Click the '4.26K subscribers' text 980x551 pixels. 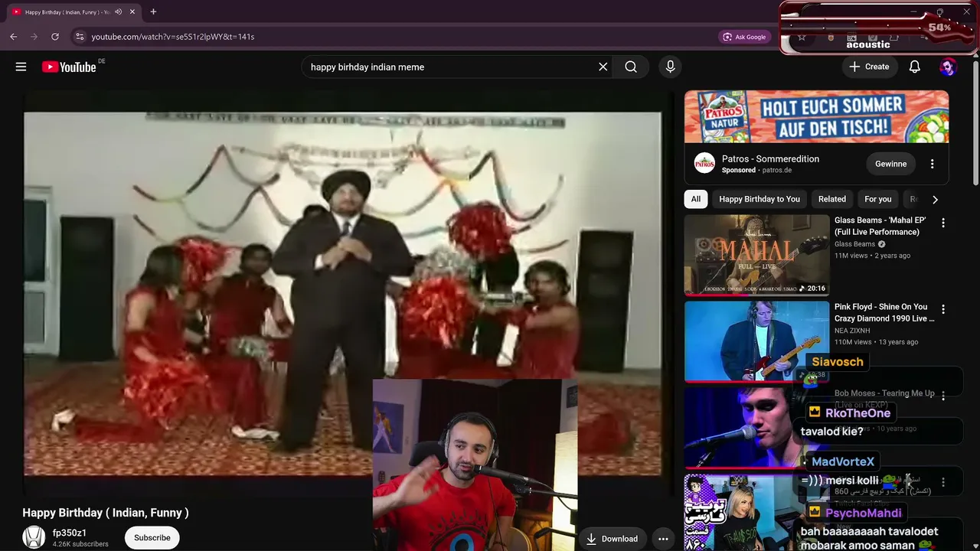pyautogui.click(x=80, y=544)
